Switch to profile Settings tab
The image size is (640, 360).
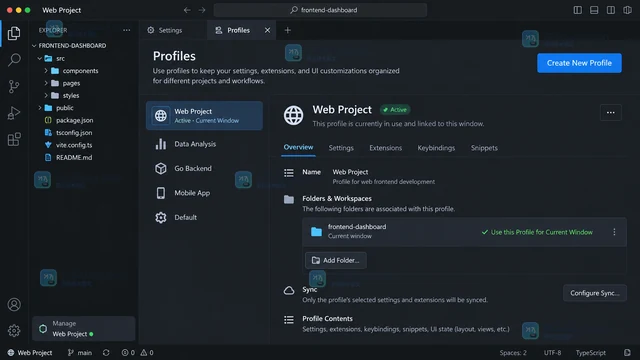tap(341, 148)
